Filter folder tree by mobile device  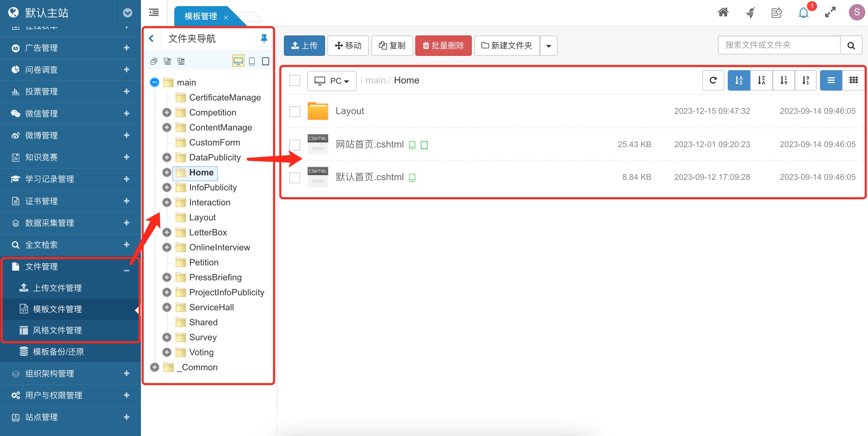point(252,61)
